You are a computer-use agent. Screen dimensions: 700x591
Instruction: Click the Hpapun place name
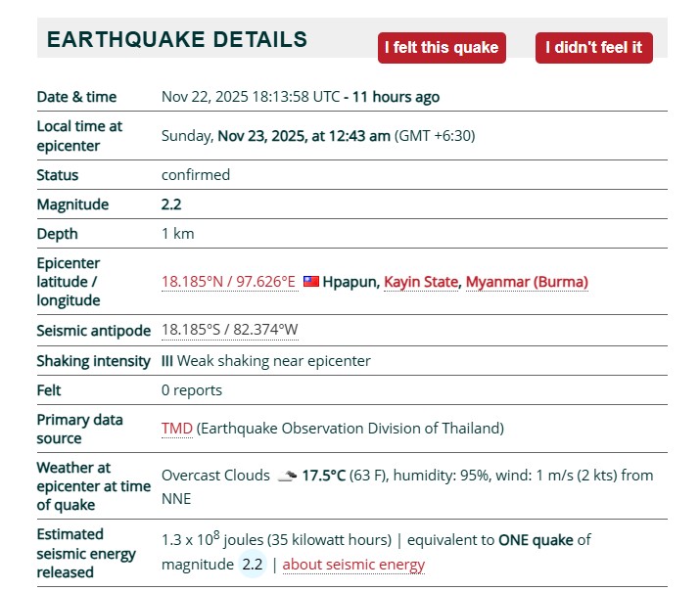click(x=350, y=282)
